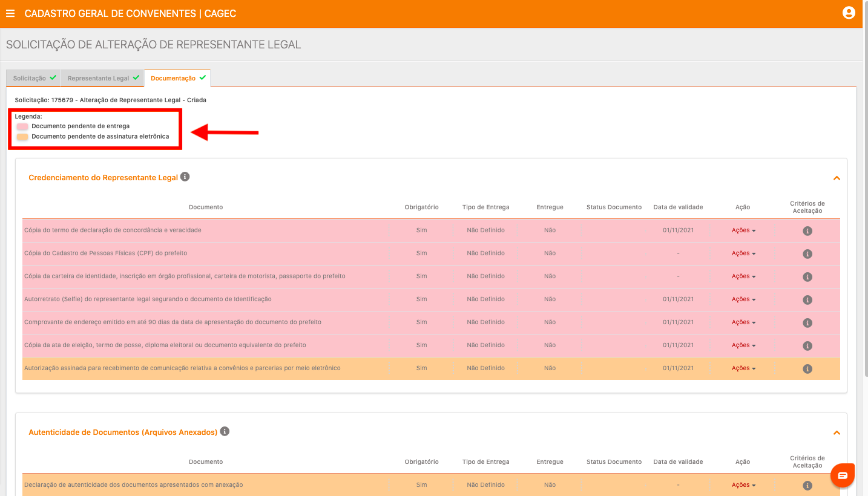Collapse the Autenticidade de Documentos section
The height and width of the screenshot is (496, 868).
tap(837, 433)
